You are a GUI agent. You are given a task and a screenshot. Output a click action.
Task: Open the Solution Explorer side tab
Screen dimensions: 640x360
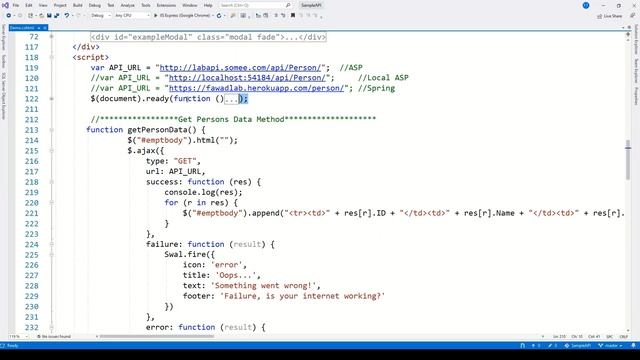point(636,40)
